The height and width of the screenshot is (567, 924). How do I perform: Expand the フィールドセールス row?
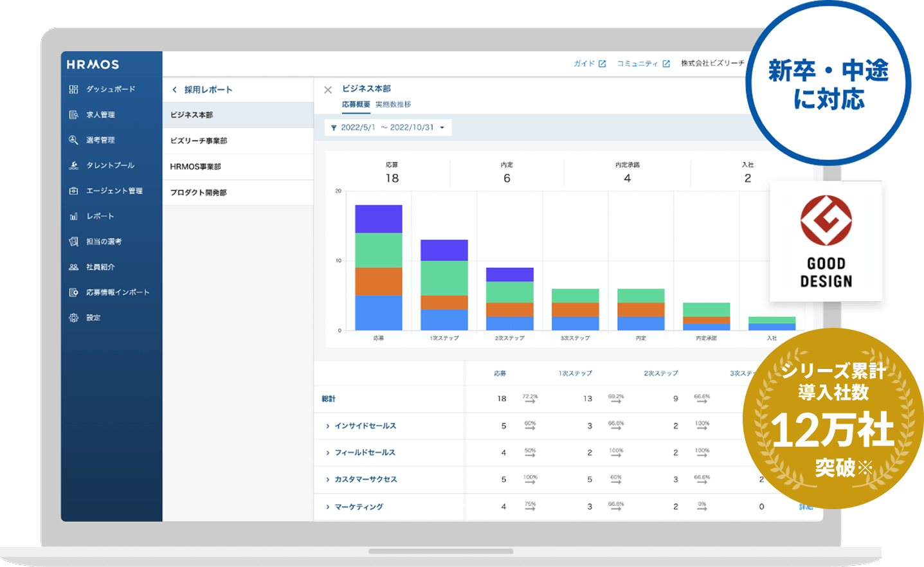[328, 453]
